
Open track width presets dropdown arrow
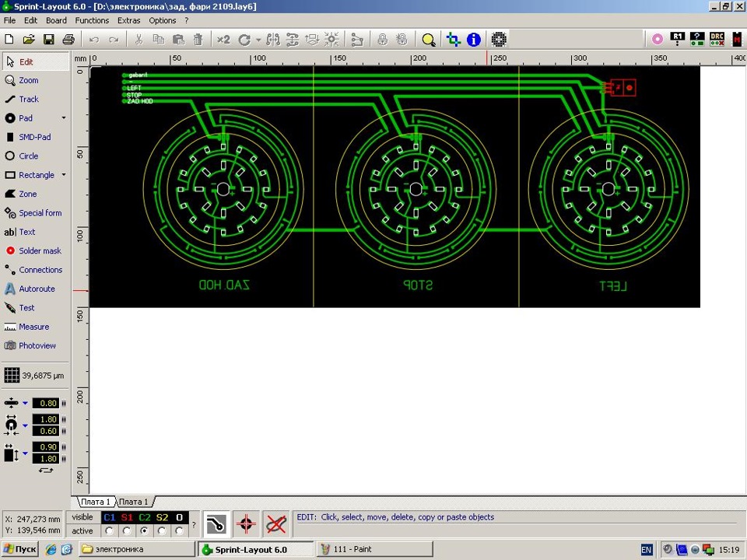[x=25, y=404]
